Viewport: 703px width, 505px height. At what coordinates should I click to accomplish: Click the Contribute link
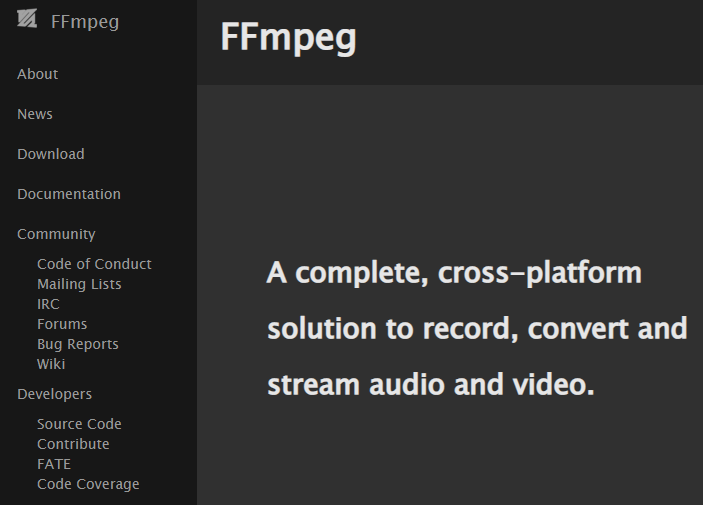[73, 444]
